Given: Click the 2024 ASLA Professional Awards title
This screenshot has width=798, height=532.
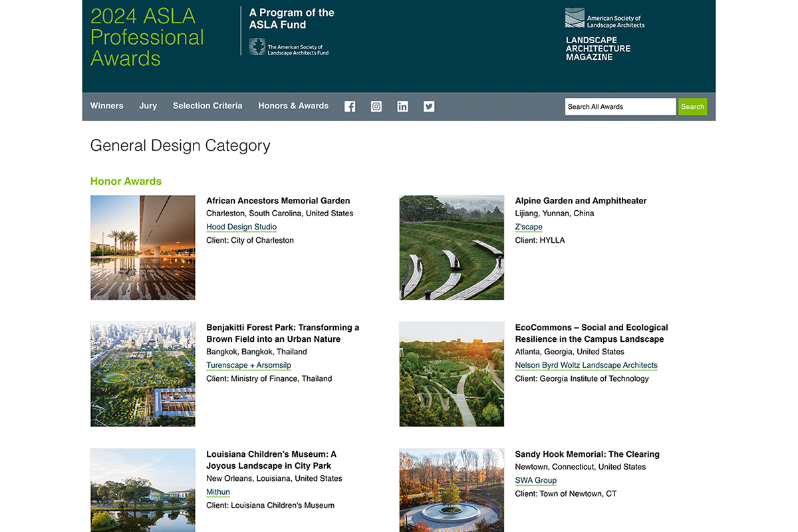Looking at the screenshot, I should [147, 37].
